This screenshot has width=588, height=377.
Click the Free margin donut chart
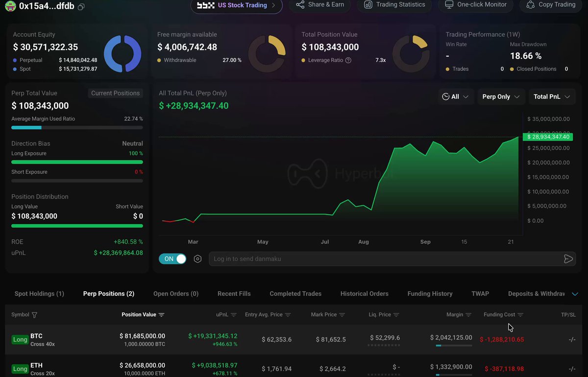[x=267, y=54]
